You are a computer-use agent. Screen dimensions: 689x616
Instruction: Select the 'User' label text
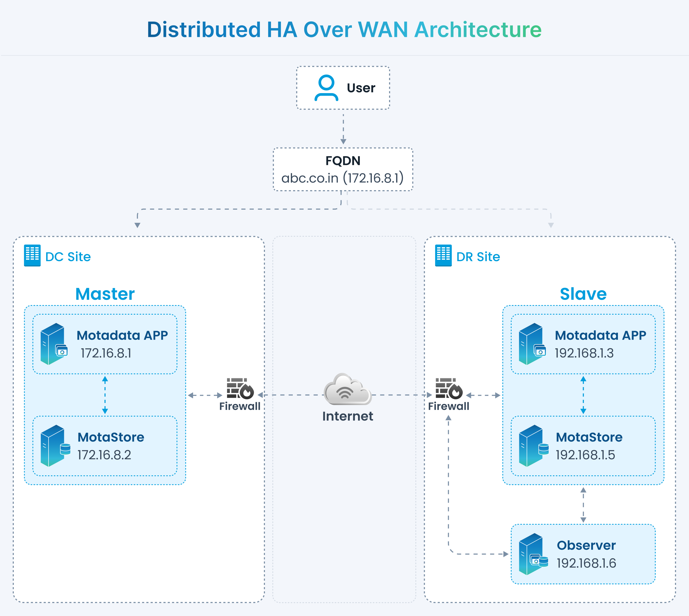361,88
